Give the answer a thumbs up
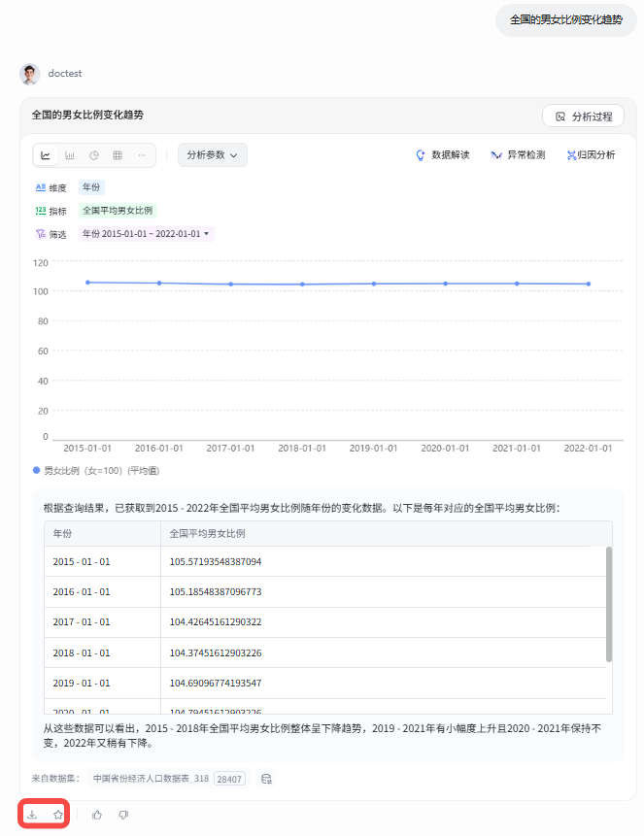The width and height of the screenshot is (644, 836). point(97,815)
